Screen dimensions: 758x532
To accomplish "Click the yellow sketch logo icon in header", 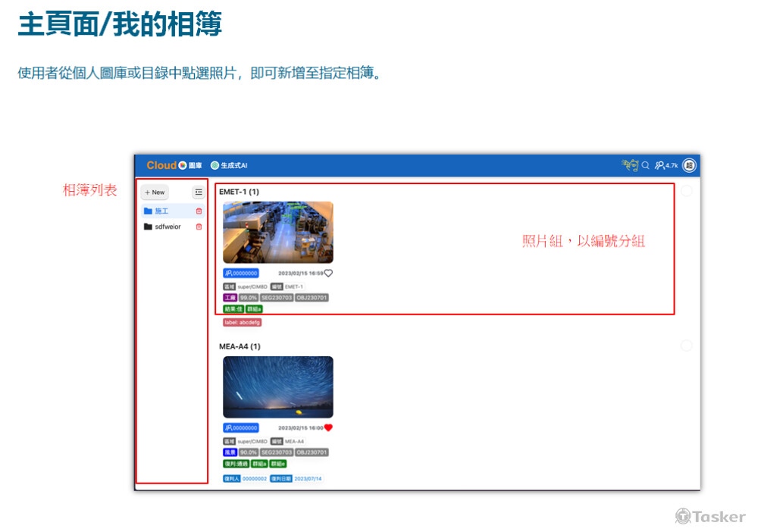I will click(x=629, y=165).
